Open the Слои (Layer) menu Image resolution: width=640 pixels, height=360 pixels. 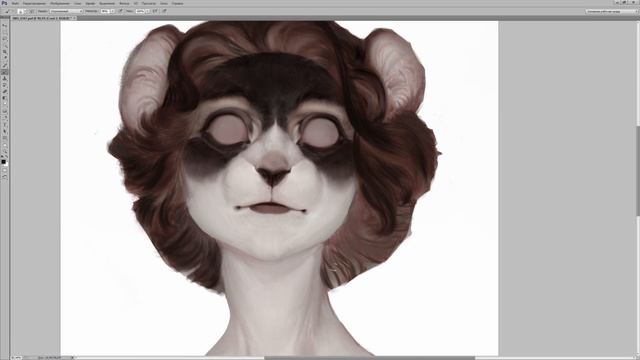(77, 3)
